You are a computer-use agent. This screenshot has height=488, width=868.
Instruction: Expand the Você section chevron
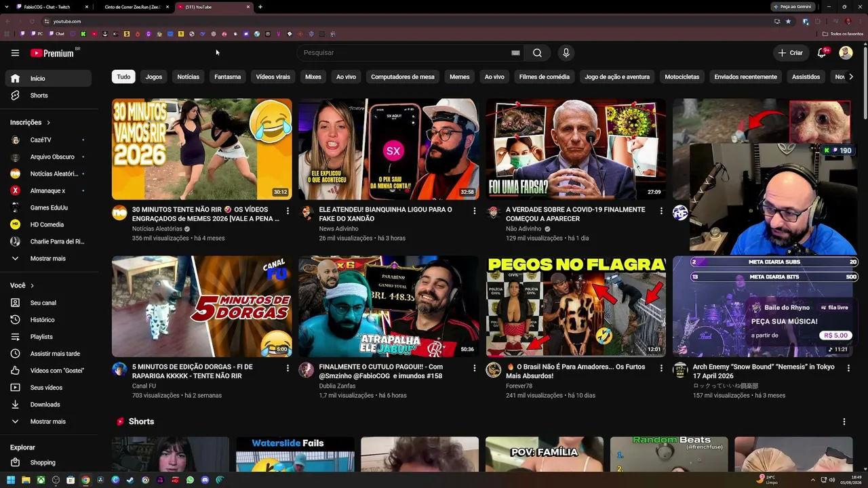coord(32,286)
